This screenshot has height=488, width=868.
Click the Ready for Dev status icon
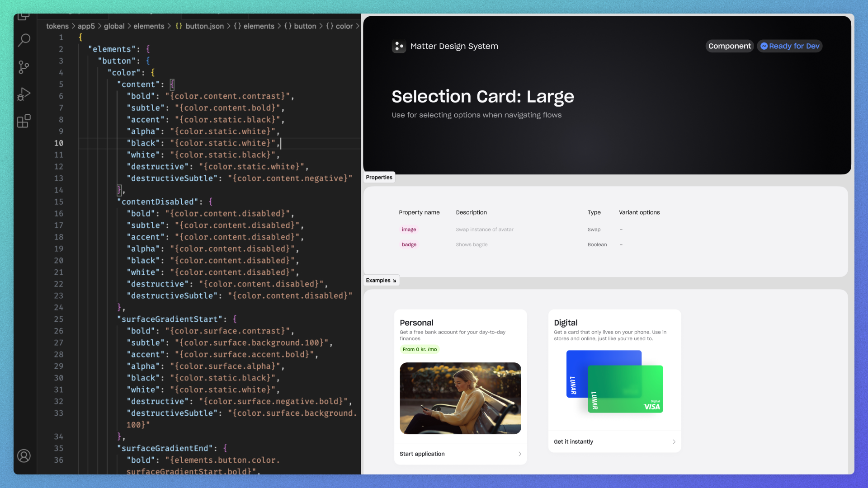(x=764, y=46)
